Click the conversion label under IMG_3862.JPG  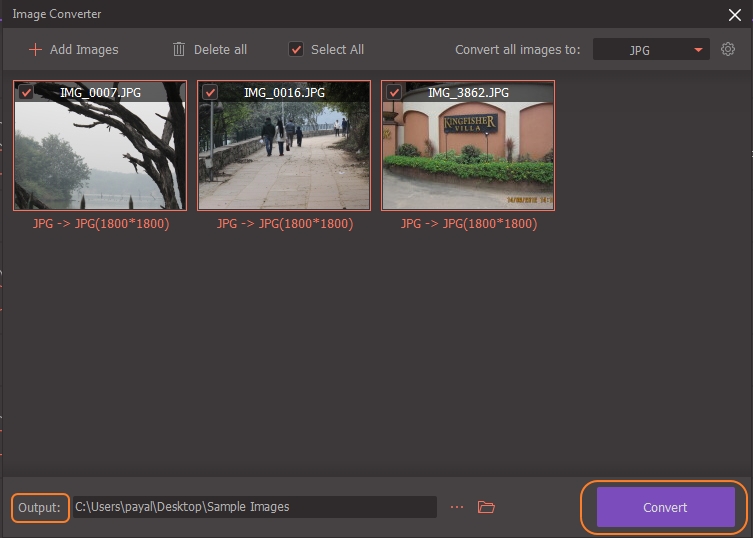[469, 224]
